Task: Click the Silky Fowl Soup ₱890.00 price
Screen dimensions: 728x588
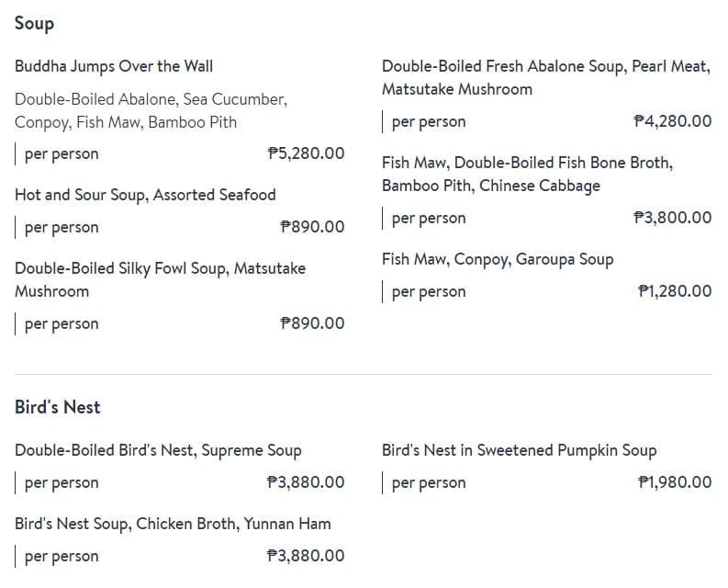Action: (312, 323)
